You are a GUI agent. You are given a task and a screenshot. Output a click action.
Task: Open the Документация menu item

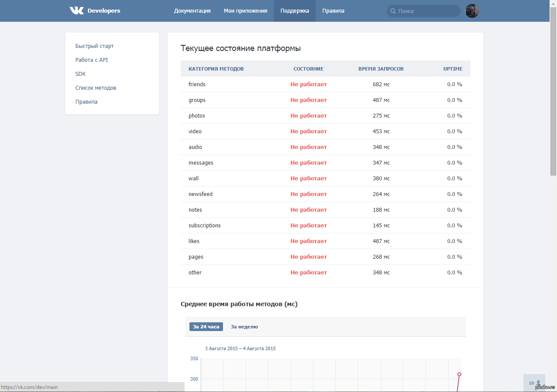(192, 11)
